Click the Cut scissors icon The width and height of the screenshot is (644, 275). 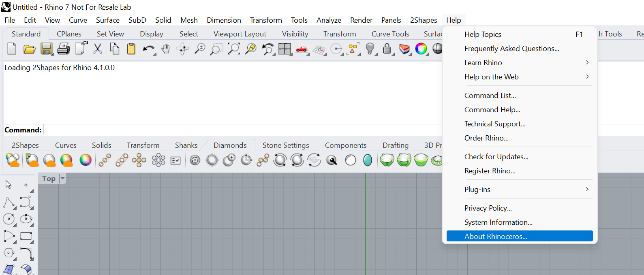click(97, 49)
